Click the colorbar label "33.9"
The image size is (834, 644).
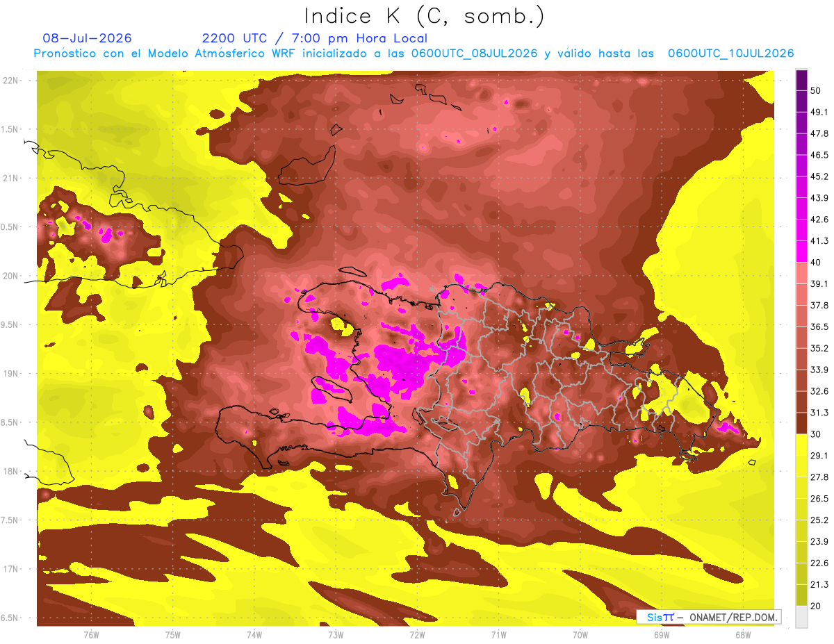(819, 370)
